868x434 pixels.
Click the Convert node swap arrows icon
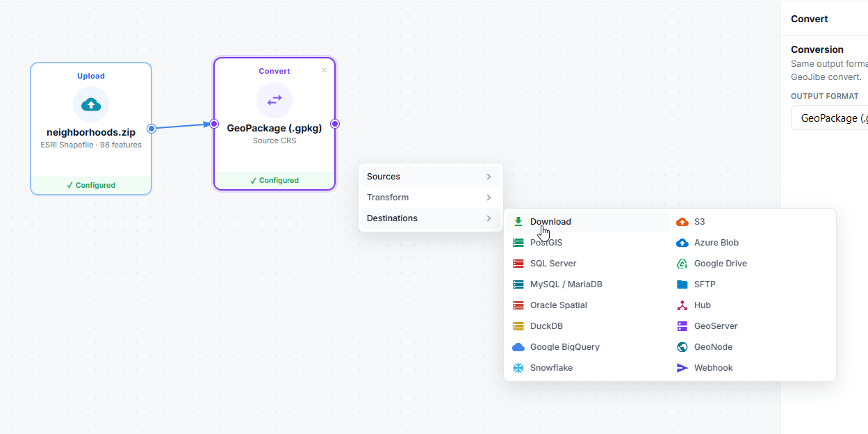[x=275, y=100]
